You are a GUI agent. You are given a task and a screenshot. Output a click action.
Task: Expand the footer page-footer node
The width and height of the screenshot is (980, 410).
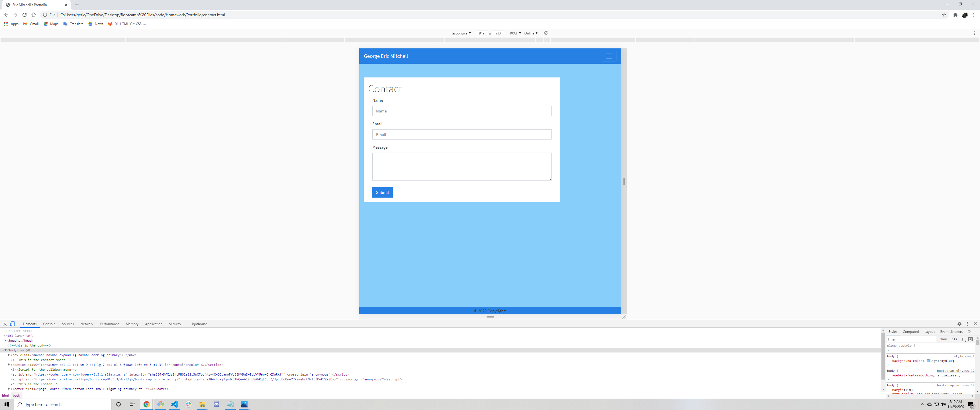click(x=9, y=389)
